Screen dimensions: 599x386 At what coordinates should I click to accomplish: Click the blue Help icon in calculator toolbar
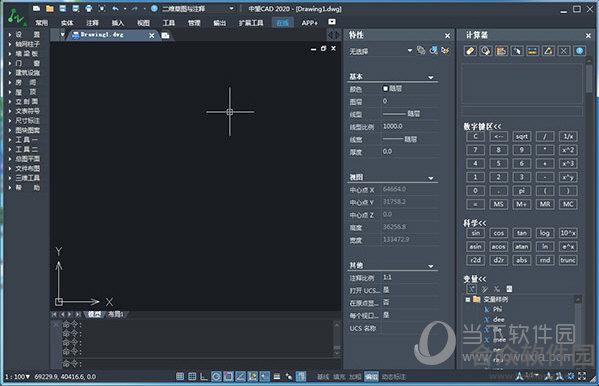(x=580, y=51)
